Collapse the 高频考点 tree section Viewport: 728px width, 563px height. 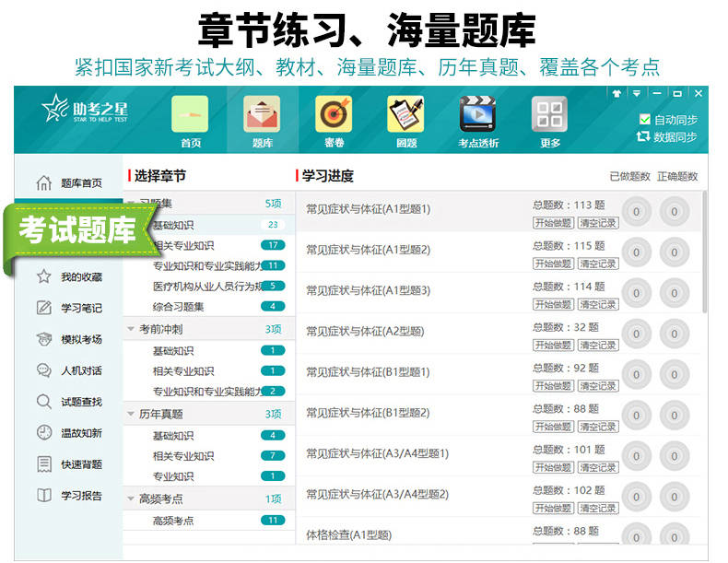point(131,499)
